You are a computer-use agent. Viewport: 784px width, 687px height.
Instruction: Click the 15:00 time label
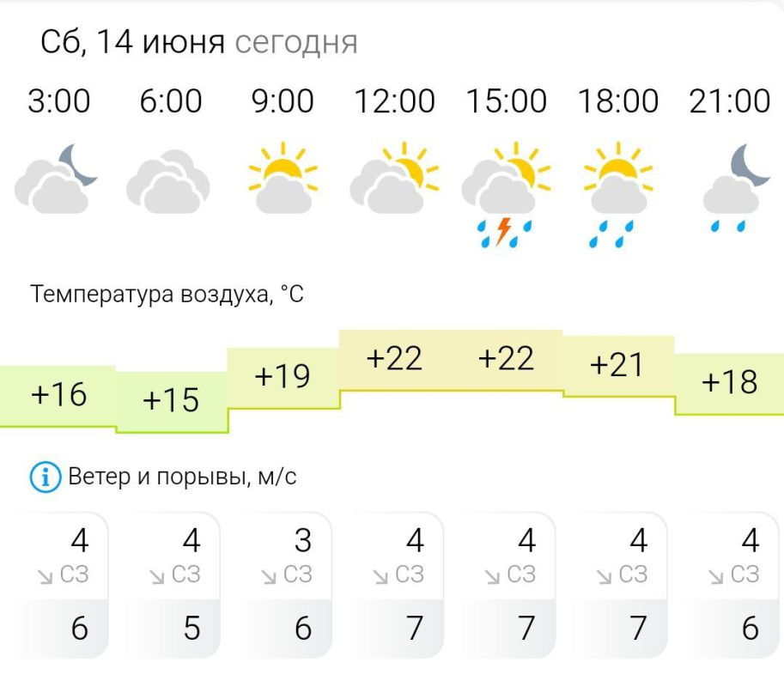tap(506, 101)
